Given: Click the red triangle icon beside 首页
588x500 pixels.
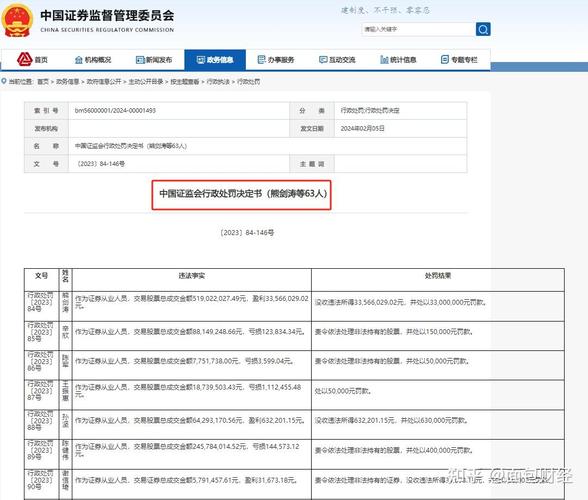Looking at the screenshot, I should click(25, 59).
